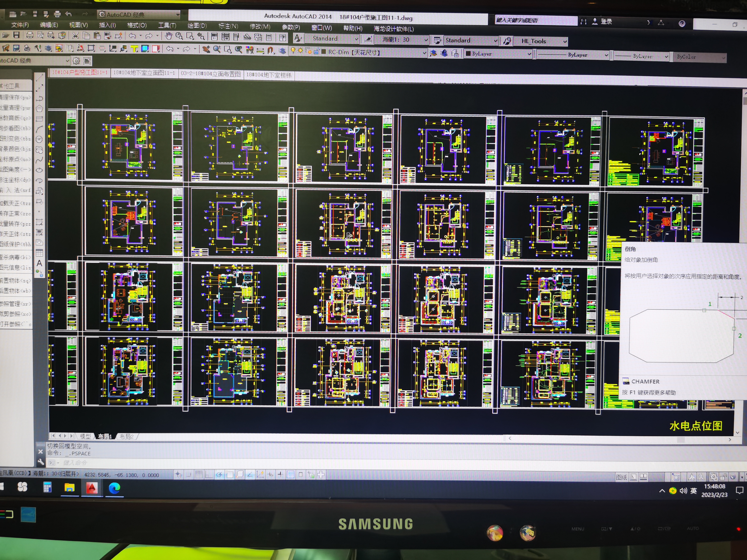747x560 pixels.
Task: Open the 标注(N) menu
Action: tap(228, 26)
